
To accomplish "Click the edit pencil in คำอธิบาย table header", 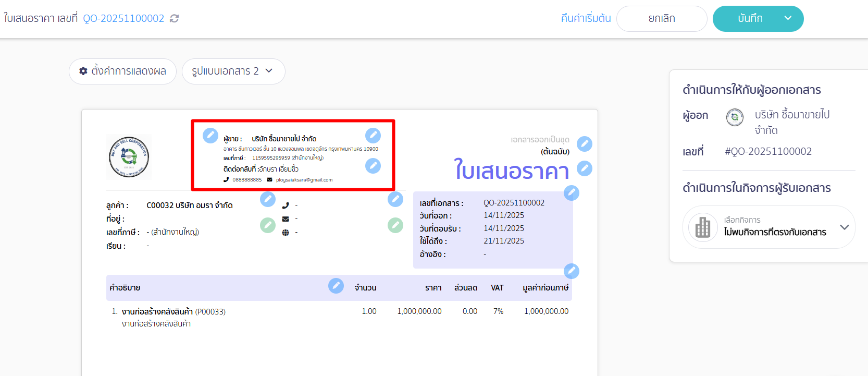I will [336, 286].
